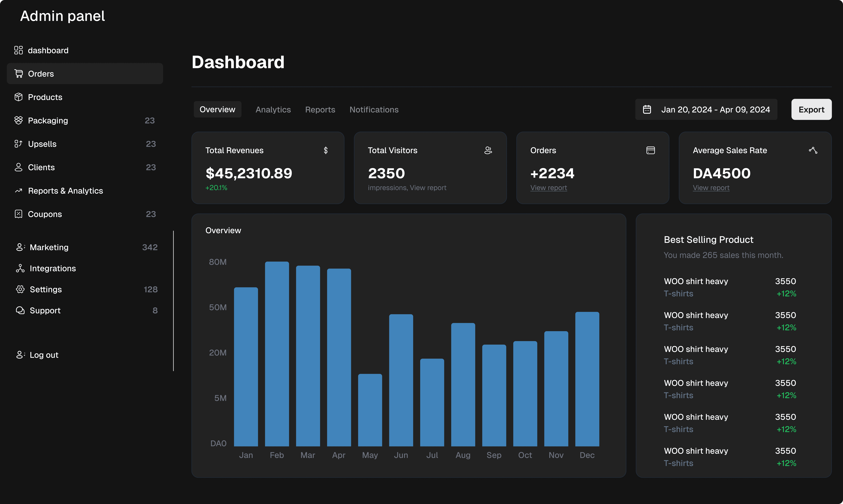Click the calendar icon in date range

click(x=647, y=109)
